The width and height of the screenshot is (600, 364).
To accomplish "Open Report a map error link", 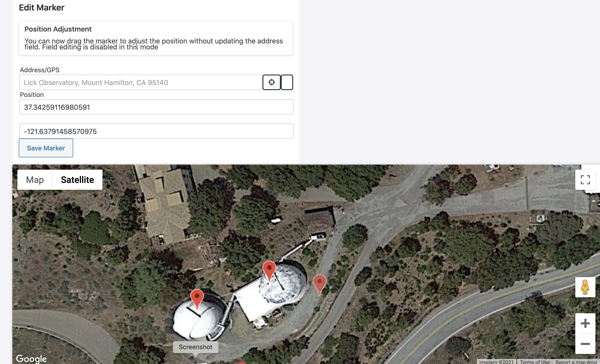I will click(x=576, y=361).
